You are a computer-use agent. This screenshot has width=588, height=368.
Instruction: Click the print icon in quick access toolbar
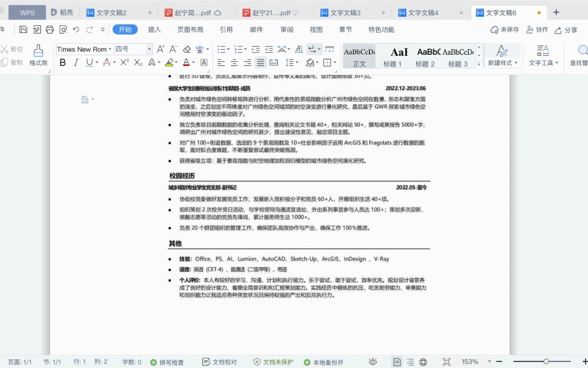50,29
